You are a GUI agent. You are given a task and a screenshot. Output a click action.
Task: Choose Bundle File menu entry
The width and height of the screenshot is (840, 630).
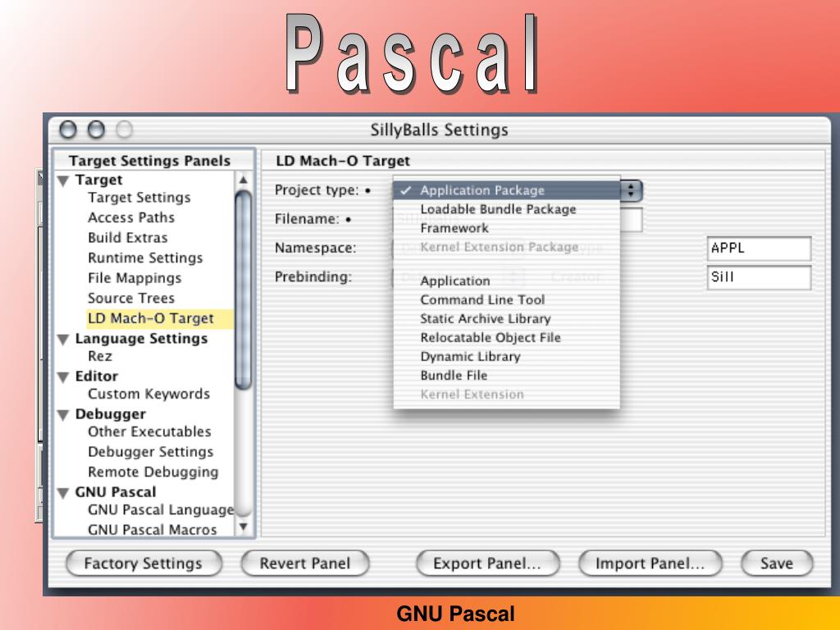click(x=506, y=376)
